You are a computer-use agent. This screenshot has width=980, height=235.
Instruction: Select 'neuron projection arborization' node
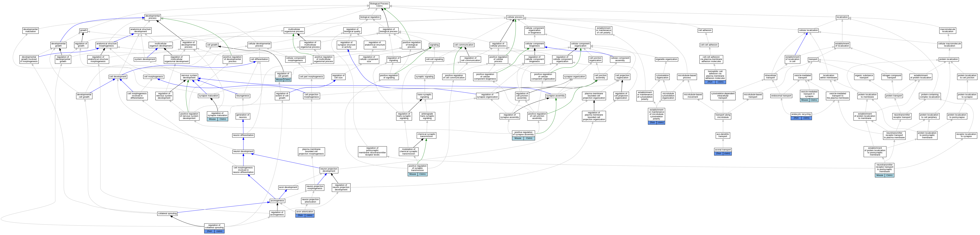pos(310,201)
